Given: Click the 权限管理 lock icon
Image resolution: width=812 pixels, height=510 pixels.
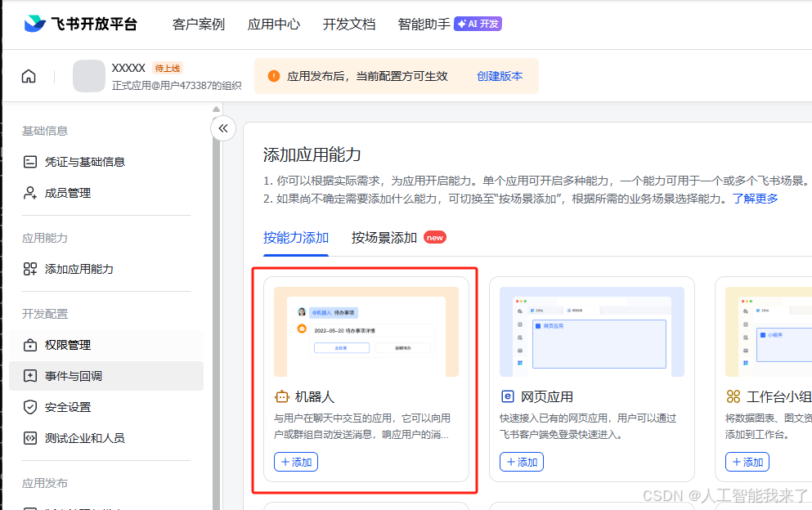Looking at the screenshot, I should click(x=30, y=345).
